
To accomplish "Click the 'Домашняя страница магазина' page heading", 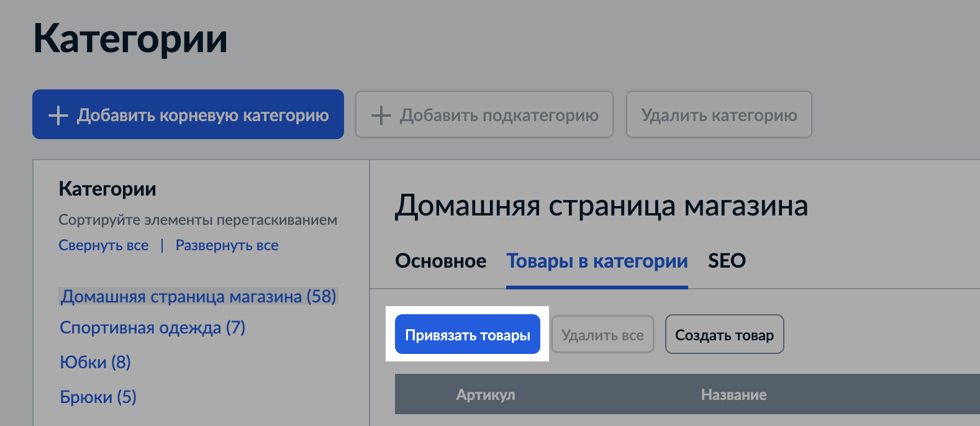I will tap(601, 206).
